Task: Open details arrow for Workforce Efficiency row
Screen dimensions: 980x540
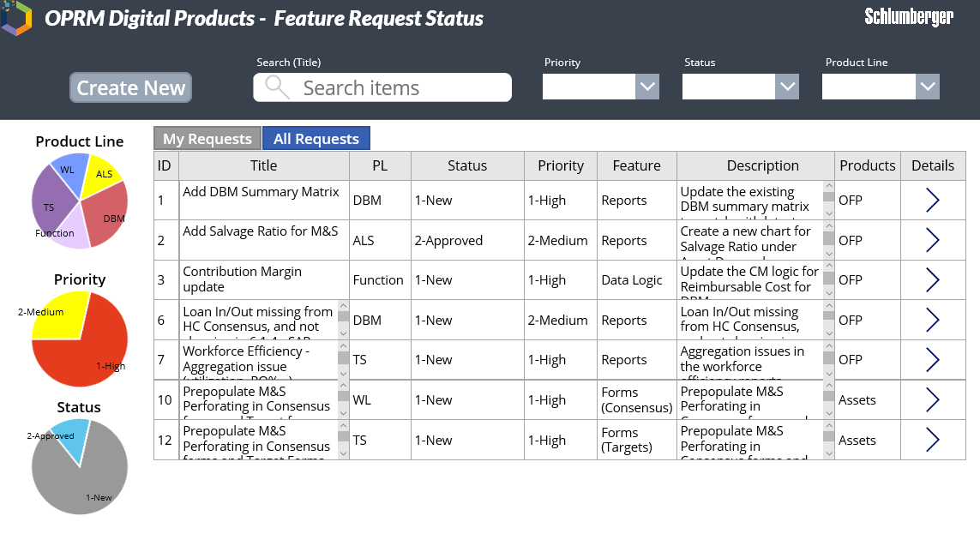Action: point(933,360)
